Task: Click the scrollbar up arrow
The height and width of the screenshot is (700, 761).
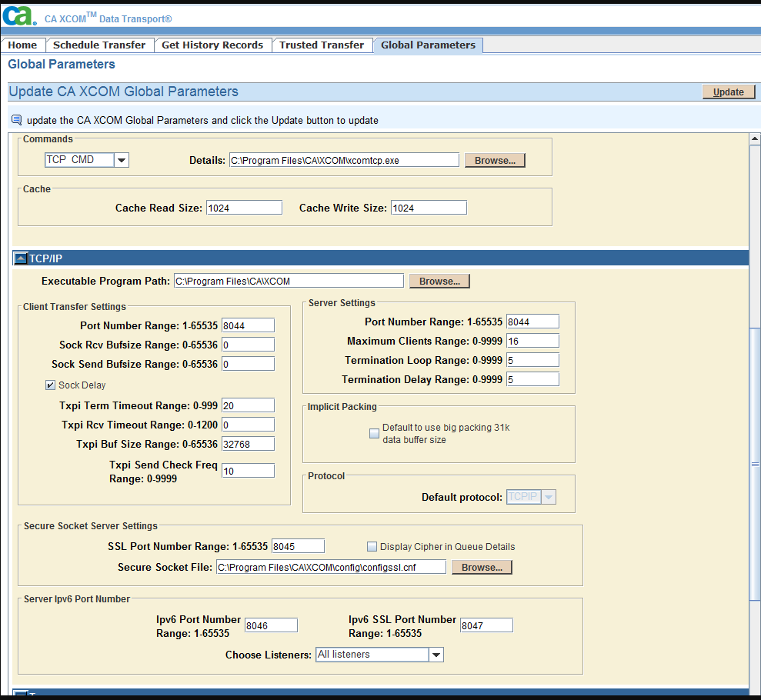Action: [x=755, y=139]
